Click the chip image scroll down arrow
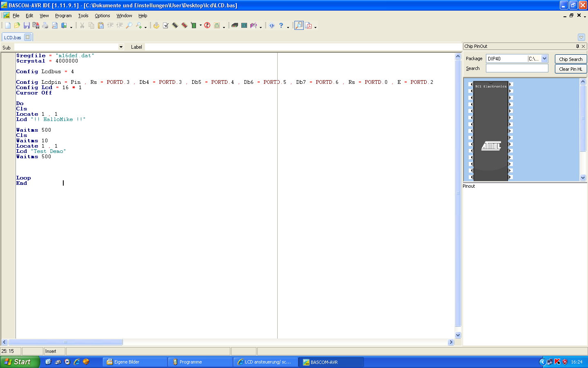 coord(583,177)
